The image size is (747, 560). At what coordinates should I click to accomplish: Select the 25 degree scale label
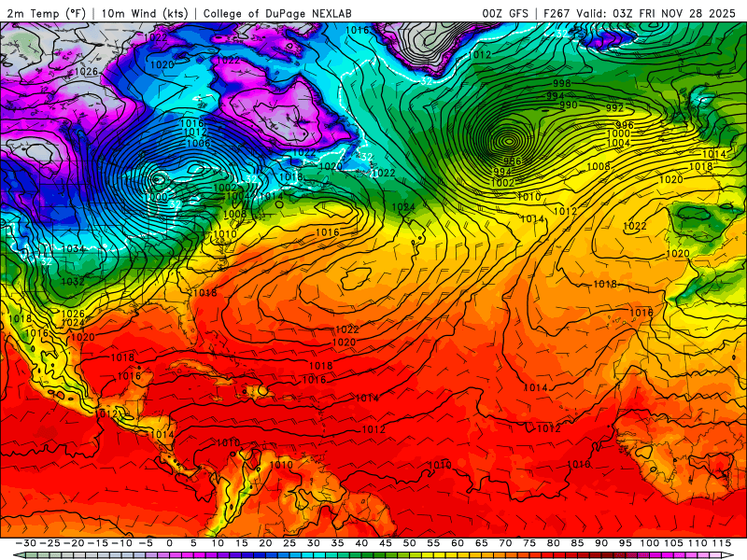click(x=289, y=543)
